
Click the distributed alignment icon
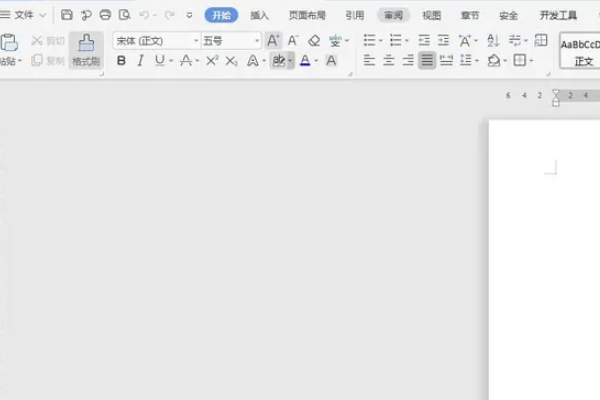446,60
